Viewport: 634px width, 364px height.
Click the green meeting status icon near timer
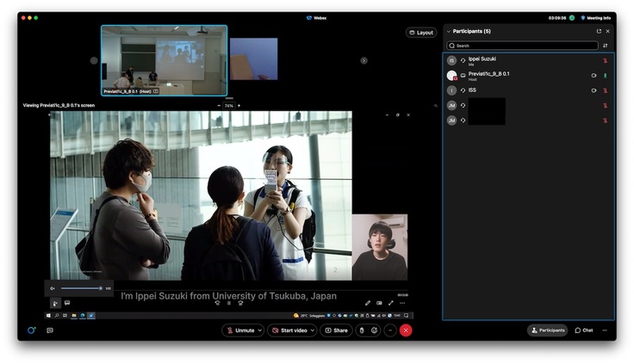click(572, 18)
